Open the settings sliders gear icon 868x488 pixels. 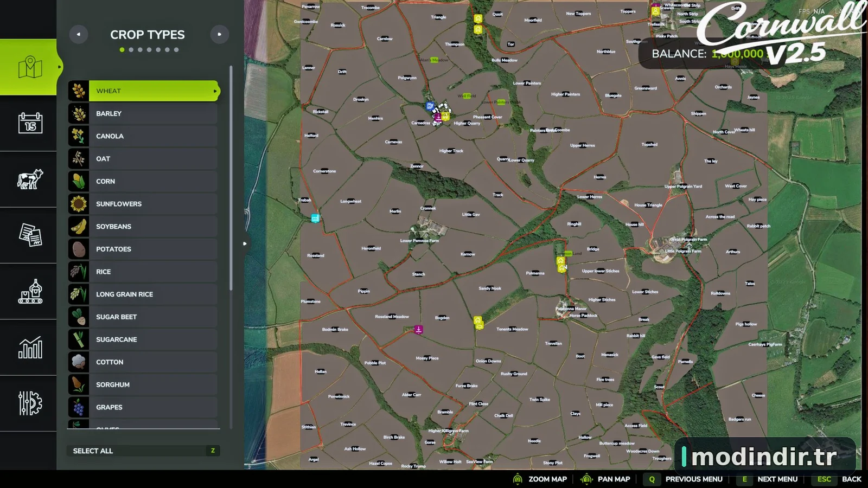pos(30,403)
